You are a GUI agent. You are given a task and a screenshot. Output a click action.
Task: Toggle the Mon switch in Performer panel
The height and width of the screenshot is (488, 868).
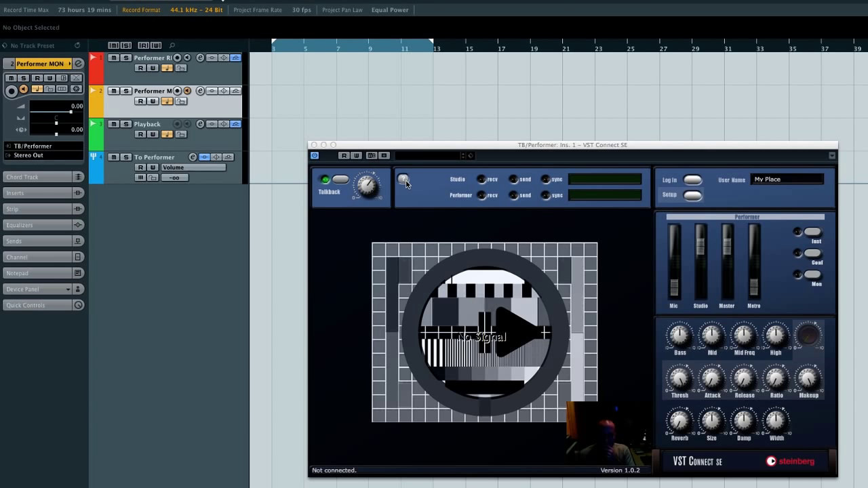click(812, 274)
